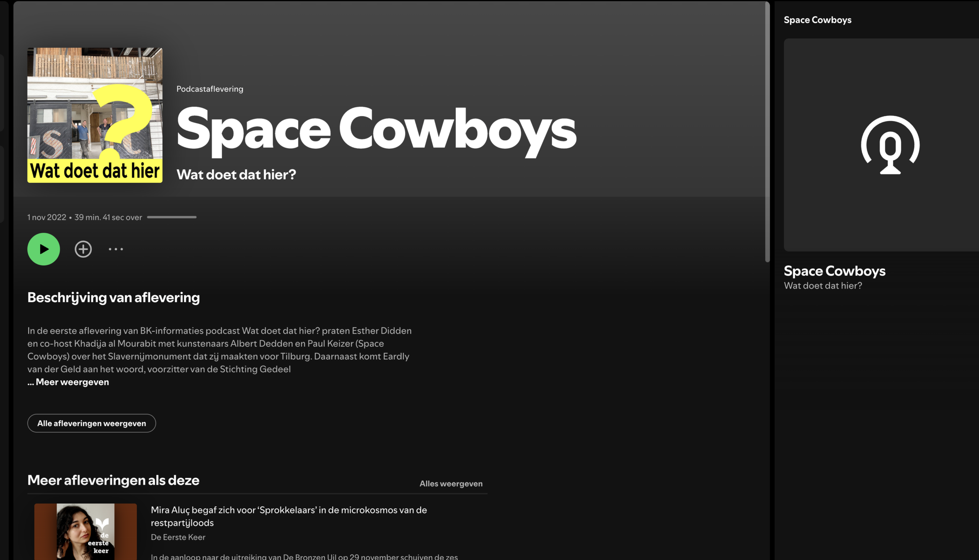The height and width of the screenshot is (560, 979).
Task: Go to Wat doet dat hier? show page
Action: click(236, 175)
